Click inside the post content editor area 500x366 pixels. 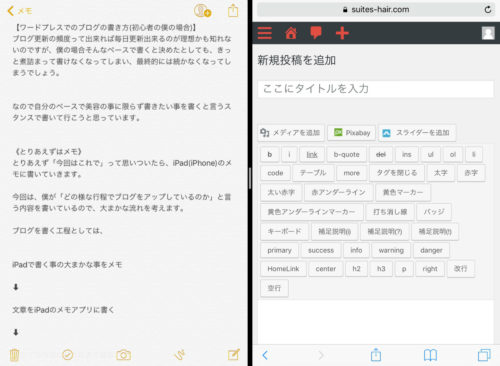point(376,322)
